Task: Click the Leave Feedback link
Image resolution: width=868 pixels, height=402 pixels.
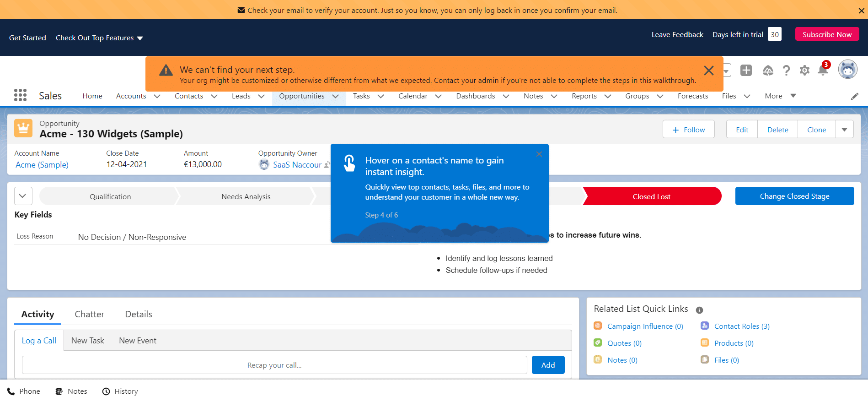Action: pos(677,35)
